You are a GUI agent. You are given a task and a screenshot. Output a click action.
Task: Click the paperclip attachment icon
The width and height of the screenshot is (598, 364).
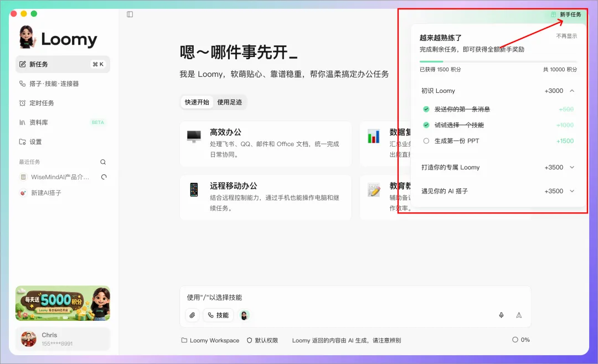coord(192,315)
